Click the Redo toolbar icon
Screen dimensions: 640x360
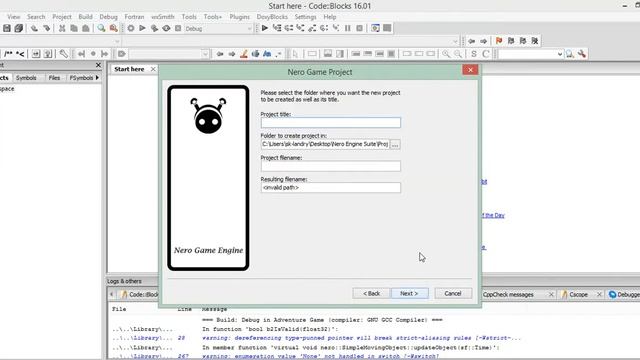point(47,28)
